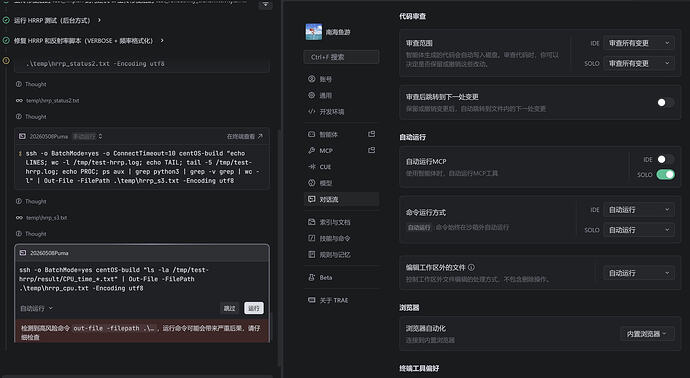This screenshot has height=378, width=690.
Task: Click the user avatar picture in settings
Action: pyautogui.click(x=314, y=32)
